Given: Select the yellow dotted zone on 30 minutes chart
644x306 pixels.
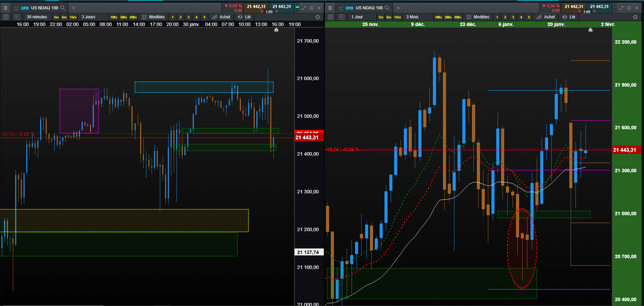Looking at the screenshot, I should [x=124, y=220].
